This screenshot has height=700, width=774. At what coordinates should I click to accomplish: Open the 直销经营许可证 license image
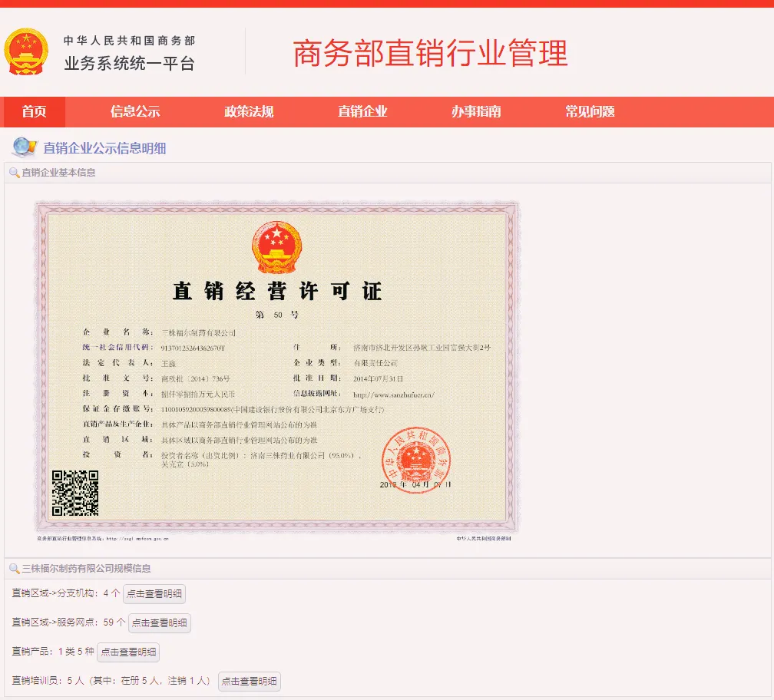(x=277, y=371)
